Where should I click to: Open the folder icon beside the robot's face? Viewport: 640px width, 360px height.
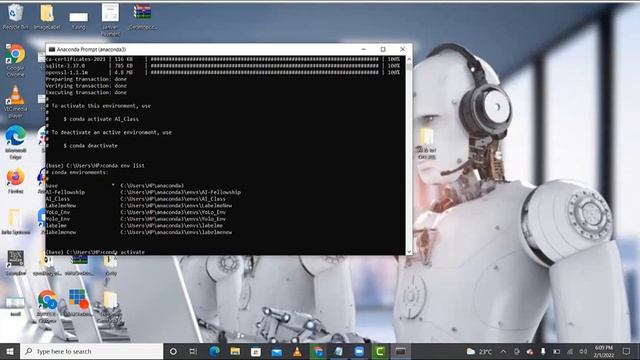(x=427, y=144)
